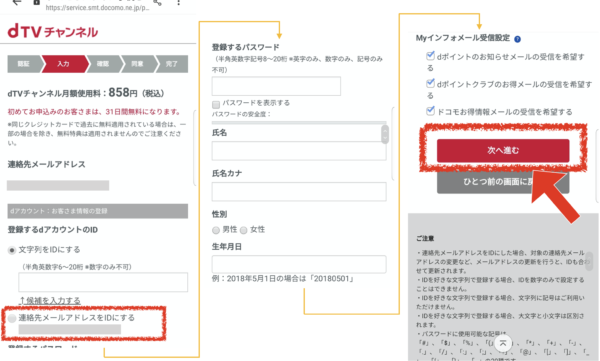Click the scroll-to-top arrow button
The width and height of the screenshot is (600, 361).
pyautogui.click(x=503, y=343)
